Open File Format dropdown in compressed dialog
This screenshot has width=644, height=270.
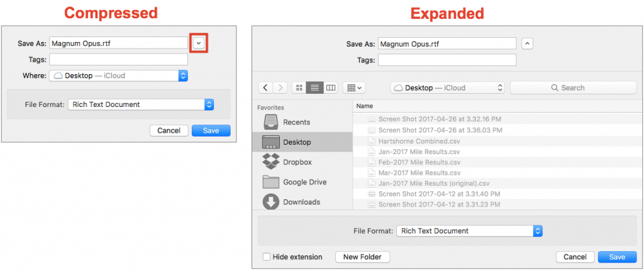(141, 104)
